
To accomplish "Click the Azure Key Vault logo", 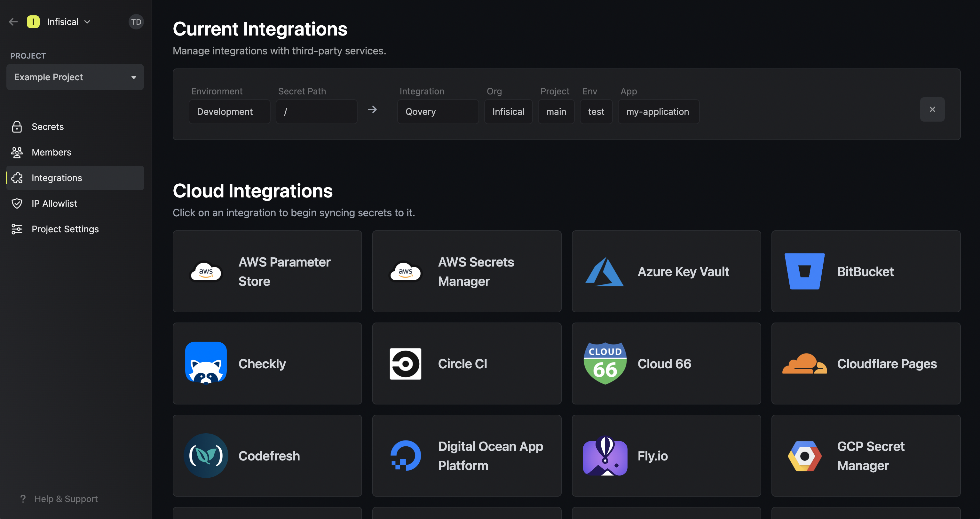I will point(605,272).
